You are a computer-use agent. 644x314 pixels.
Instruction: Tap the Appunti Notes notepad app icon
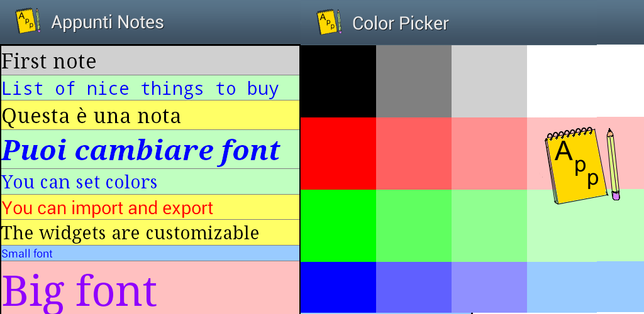pyautogui.click(x=28, y=21)
